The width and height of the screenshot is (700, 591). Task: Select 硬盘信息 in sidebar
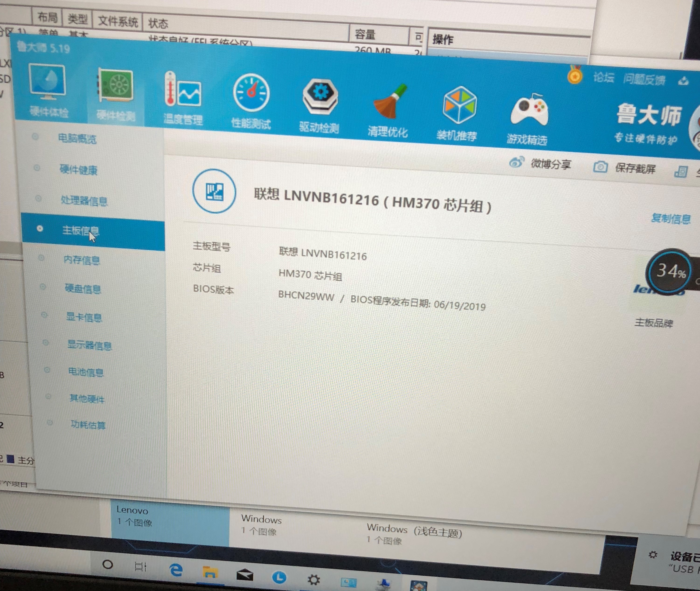click(x=83, y=289)
